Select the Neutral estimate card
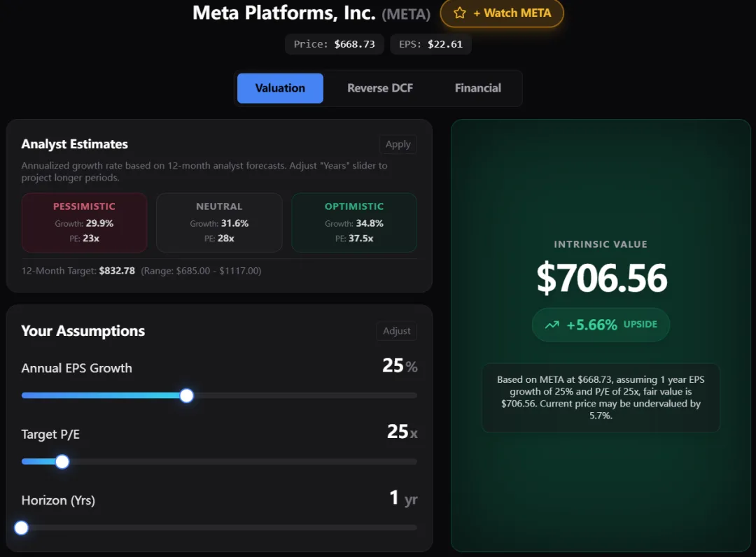 (219, 223)
